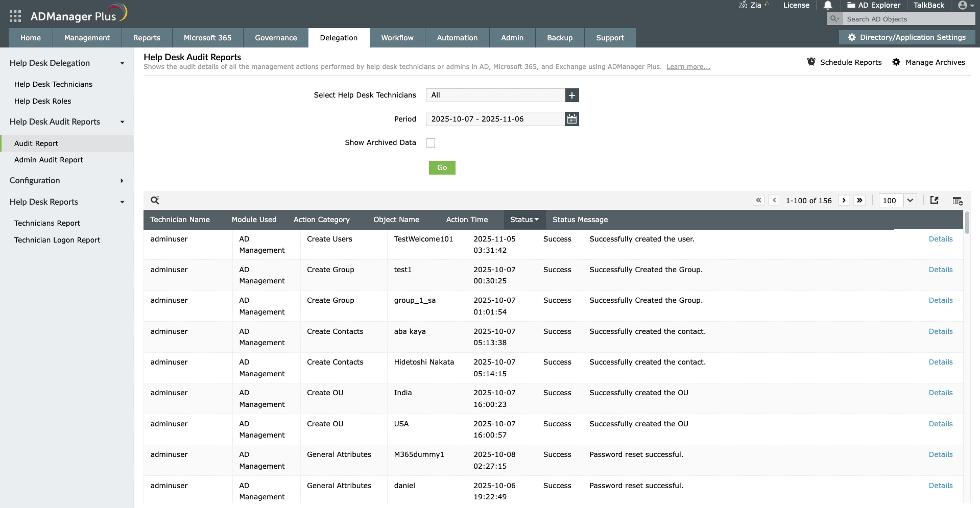This screenshot has width=980, height=508.
Task: Open the Workflow tab
Action: point(397,38)
